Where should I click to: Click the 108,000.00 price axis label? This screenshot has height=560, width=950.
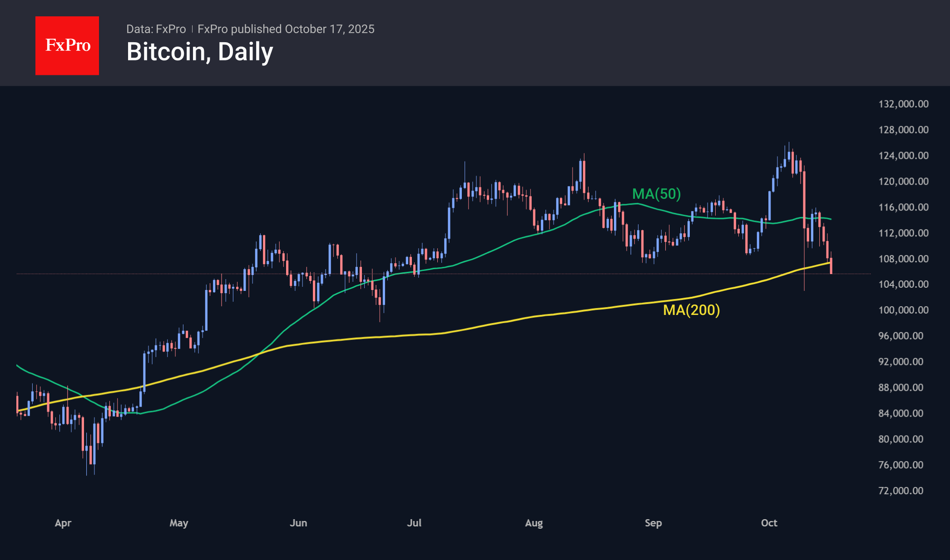pyautogui.click(x=903, y=259)
